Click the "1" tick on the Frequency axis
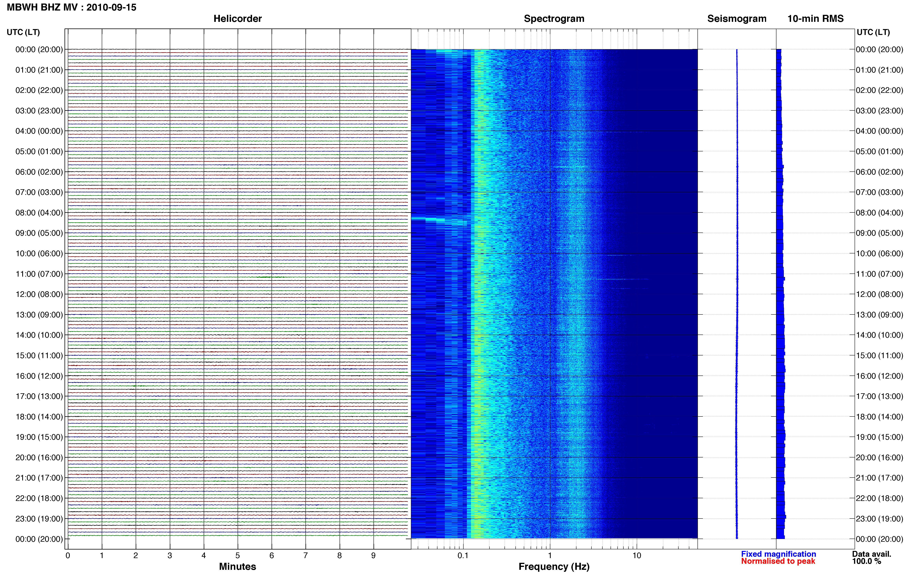This screenshot has width=924, height=578. point(550,556)
